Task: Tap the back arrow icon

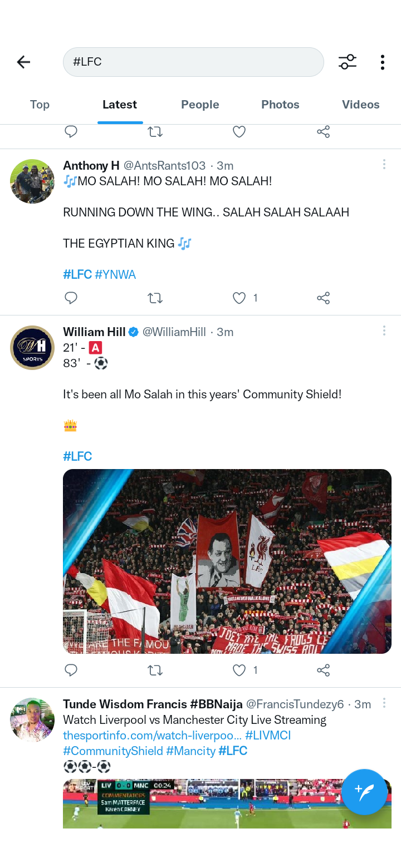Action: pos(23,62)
